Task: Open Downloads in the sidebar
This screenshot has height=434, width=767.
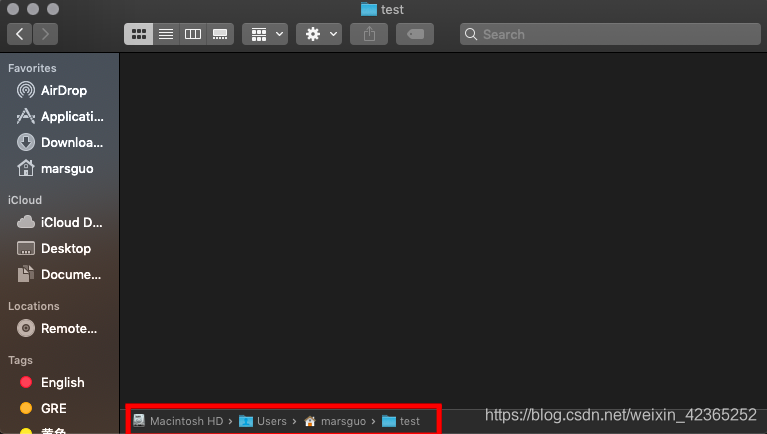Action: pyautogui.click(x=60, y=142)
